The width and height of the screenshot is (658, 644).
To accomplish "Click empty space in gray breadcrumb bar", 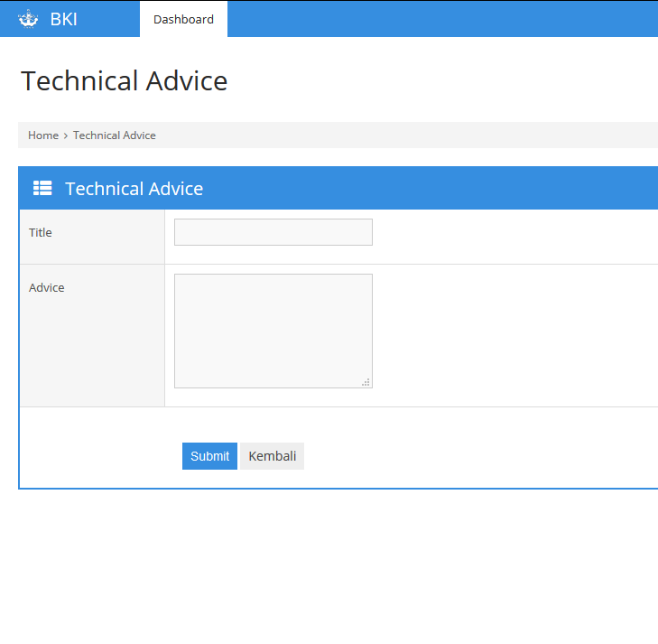I will pos(406,135).
